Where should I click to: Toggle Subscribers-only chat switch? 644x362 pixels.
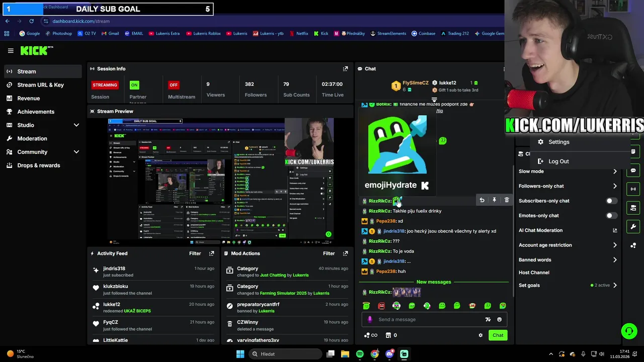(x=611, y=201)
